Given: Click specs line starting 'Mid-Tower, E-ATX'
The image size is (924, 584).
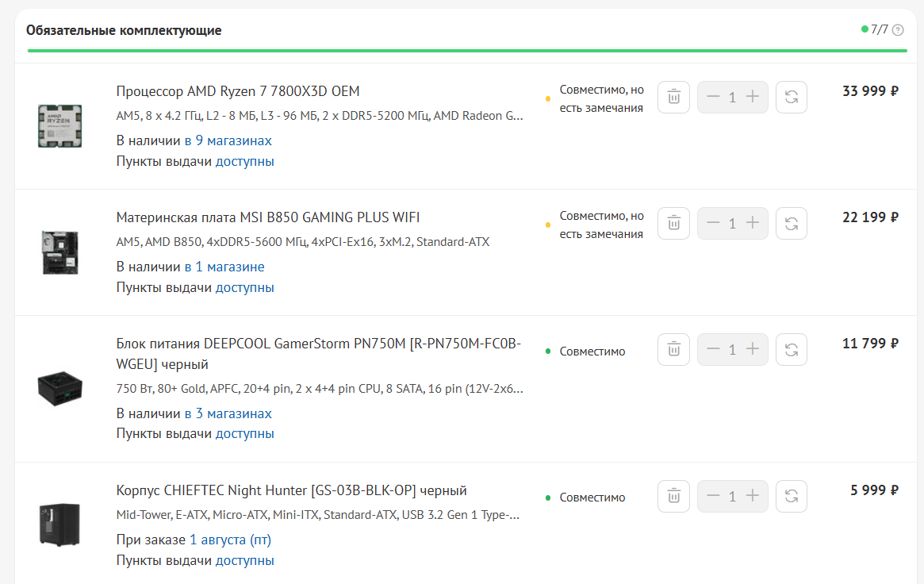Looking at the screenshot, I should click(317, 514).
